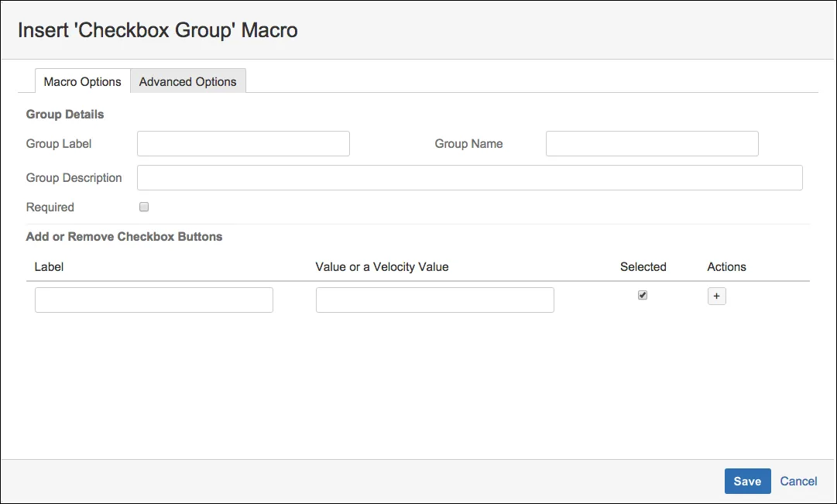Click the 'Value or a Velocity Value' header
Viewport: 837px width, 504px height.
382,267
